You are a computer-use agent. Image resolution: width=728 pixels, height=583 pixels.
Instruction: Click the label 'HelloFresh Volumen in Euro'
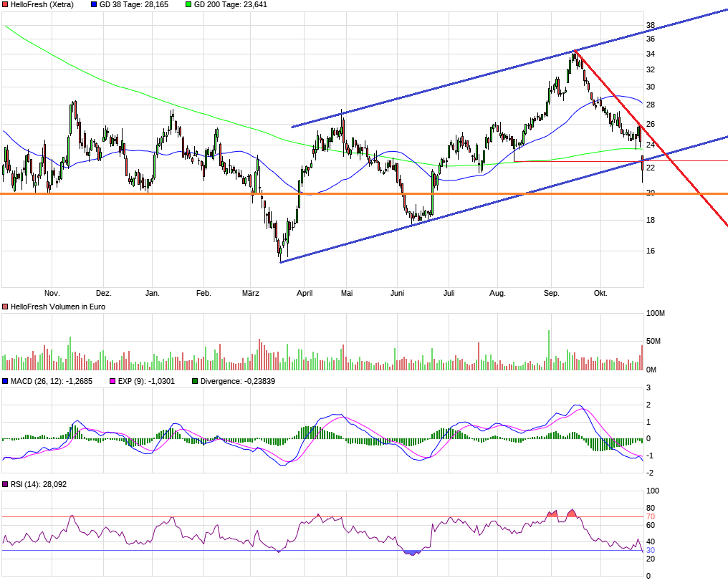[x=57, y=307]
